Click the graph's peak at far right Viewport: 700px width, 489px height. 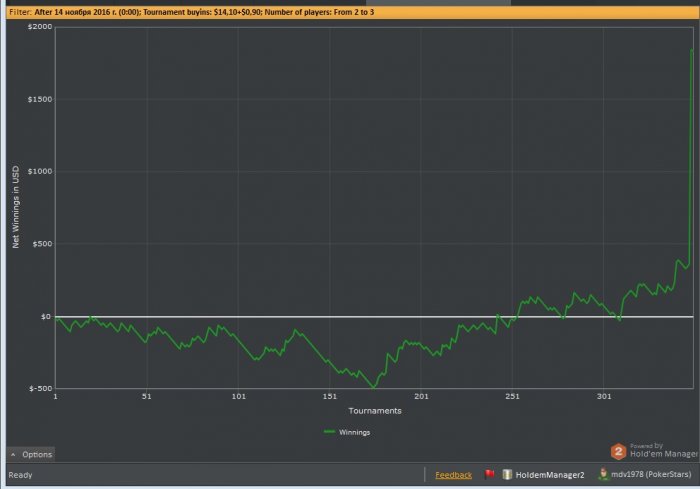[x=691, y=50]
